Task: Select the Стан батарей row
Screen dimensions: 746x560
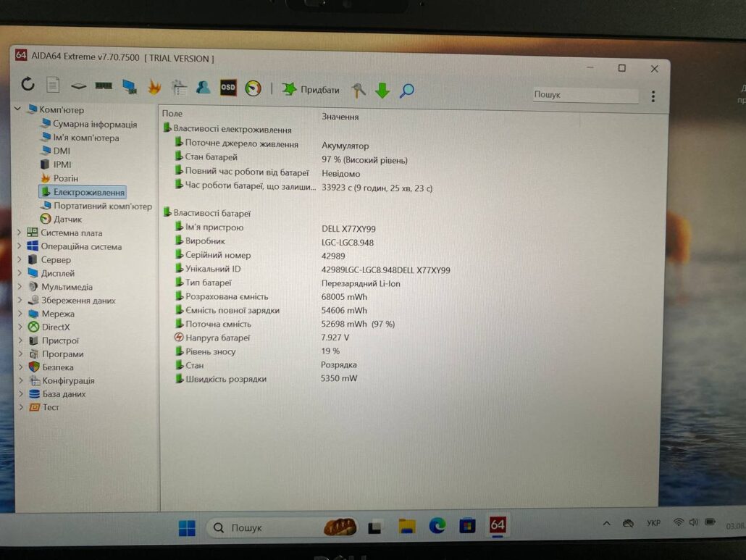Action: (x=211, y=157)
